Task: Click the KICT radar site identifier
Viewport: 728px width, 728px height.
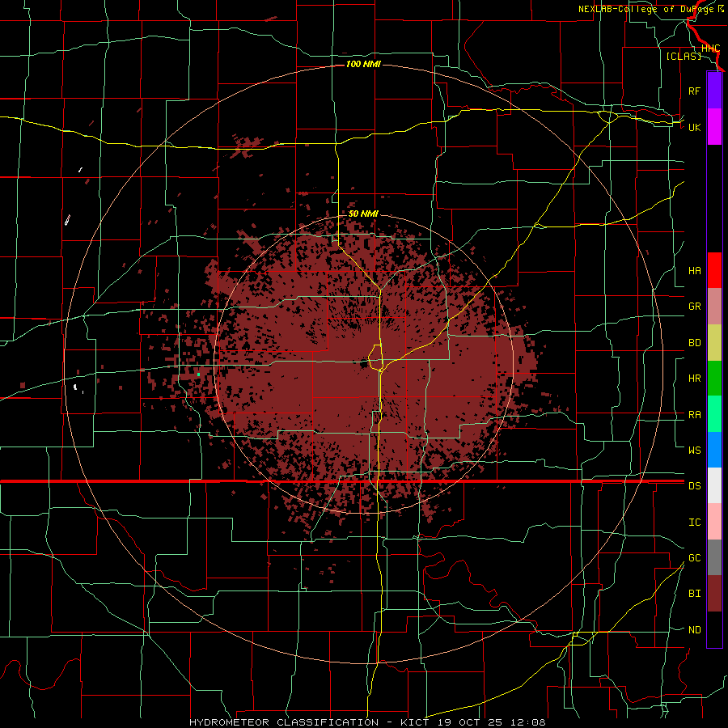Action: point(417,722)
